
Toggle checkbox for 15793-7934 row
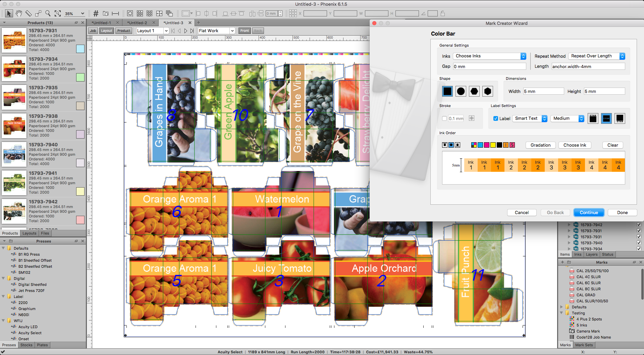click(x=639, y=249)
